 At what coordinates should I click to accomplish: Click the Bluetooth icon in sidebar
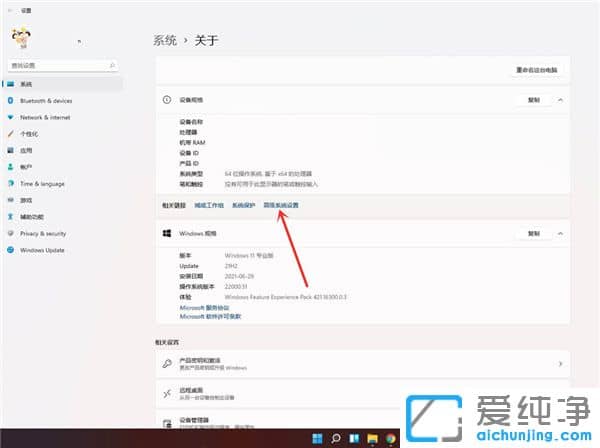click(x=11, y=101)
